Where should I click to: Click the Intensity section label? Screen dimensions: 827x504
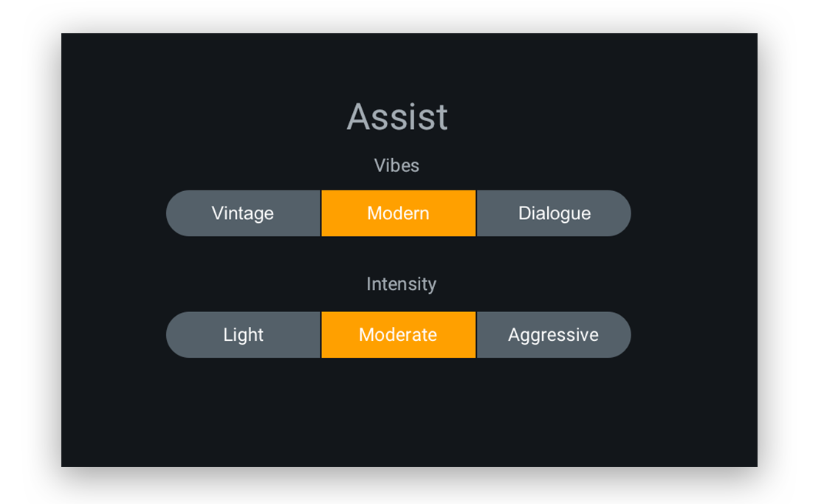point(401,284)
